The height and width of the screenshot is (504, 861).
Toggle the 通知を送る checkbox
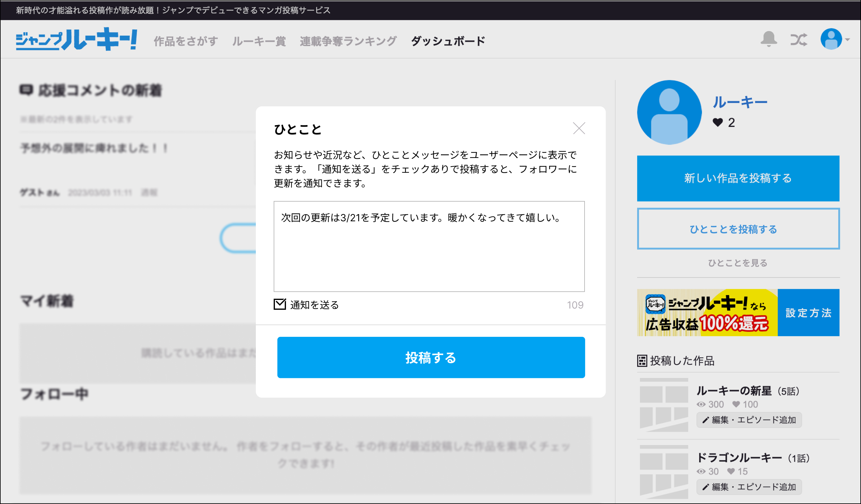tap(280, 304)
